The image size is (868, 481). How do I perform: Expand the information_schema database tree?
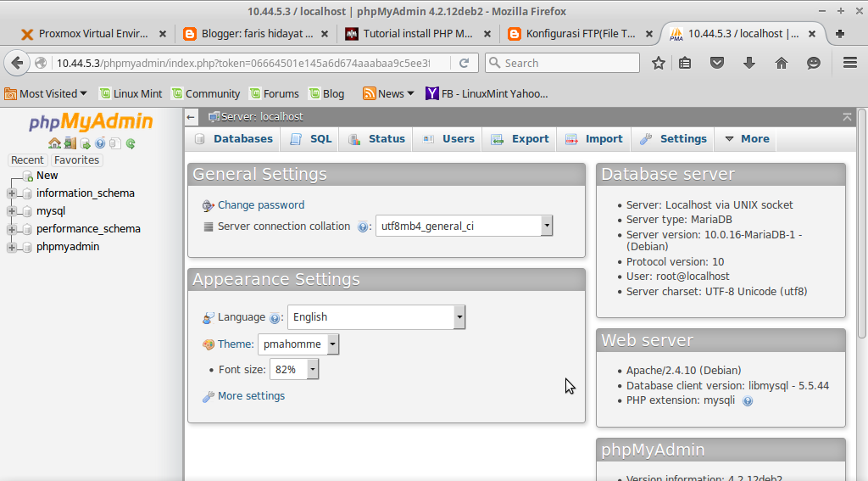click(x=11, y=193)
